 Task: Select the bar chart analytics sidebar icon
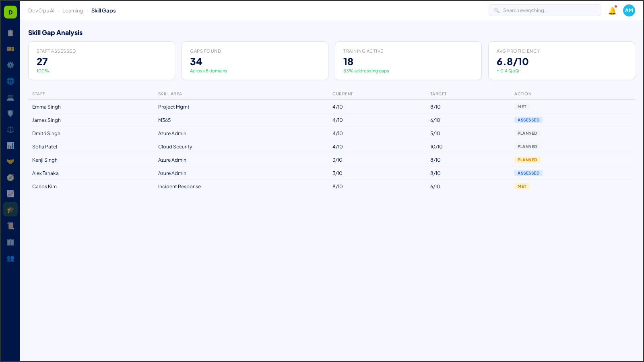coord(10,145)
